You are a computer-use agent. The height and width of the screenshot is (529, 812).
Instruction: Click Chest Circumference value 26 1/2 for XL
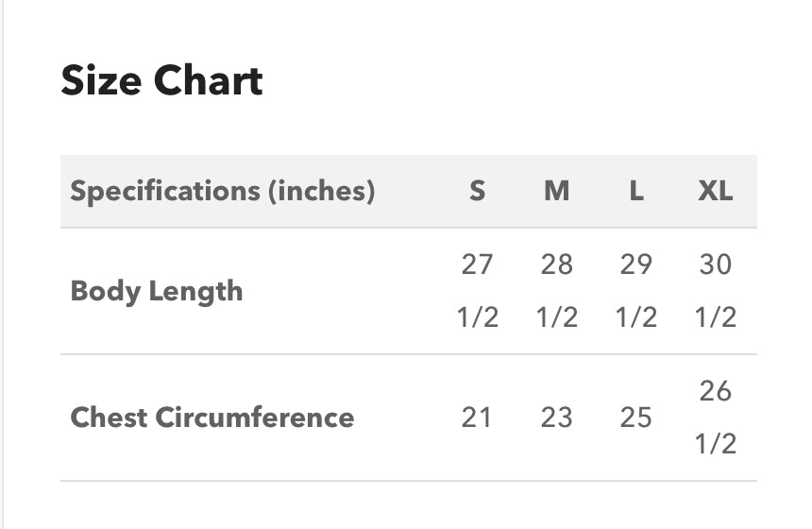click(715, 417)
